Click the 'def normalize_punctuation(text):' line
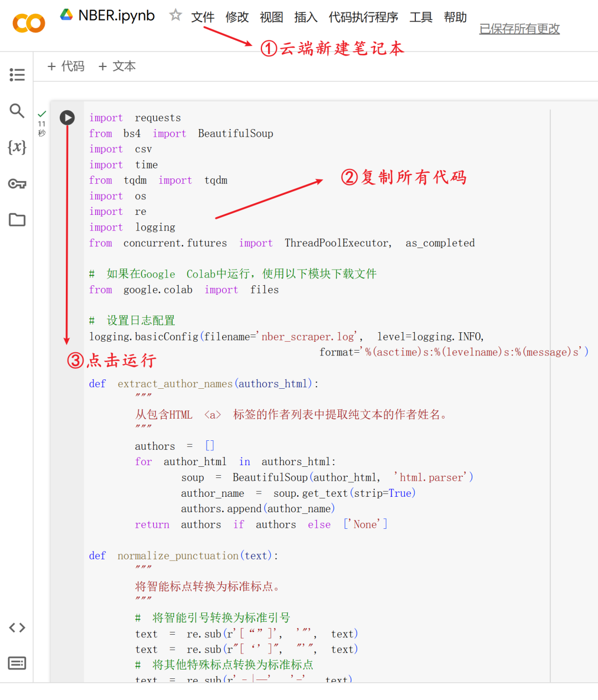Screen dimensions: 598x700 (x=183, y=555)
